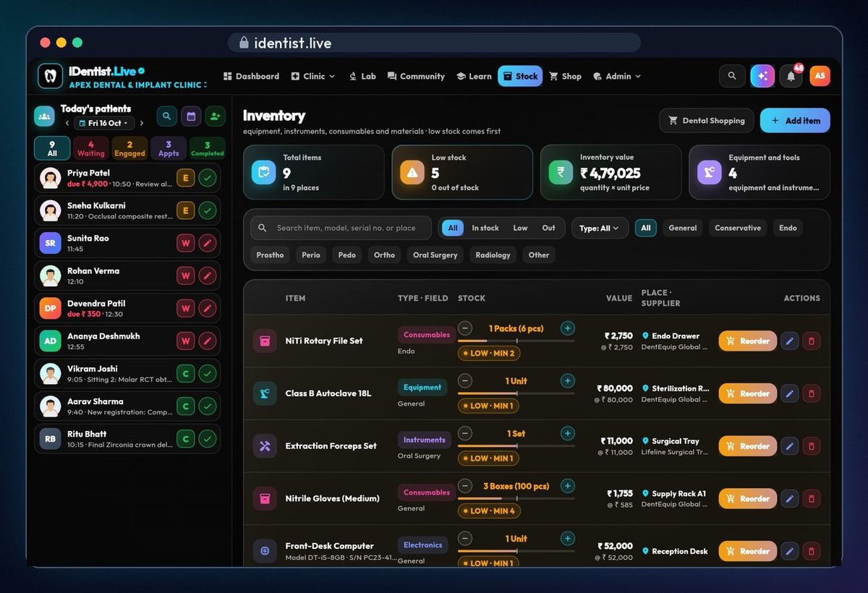Reorder the NiTi Rotary File Set
Viewport: 868px width, 593px height.
pos(748,341)
